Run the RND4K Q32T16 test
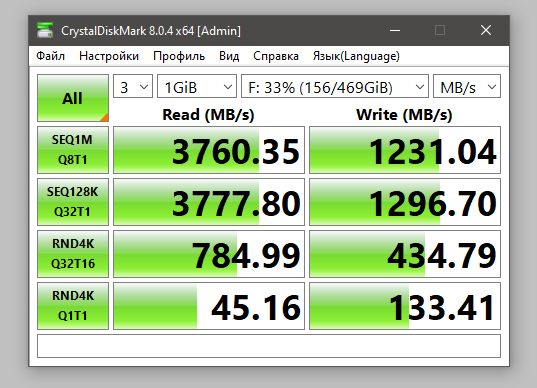The height and width of the screenshot is (388, 537). (x=73, y=254)
